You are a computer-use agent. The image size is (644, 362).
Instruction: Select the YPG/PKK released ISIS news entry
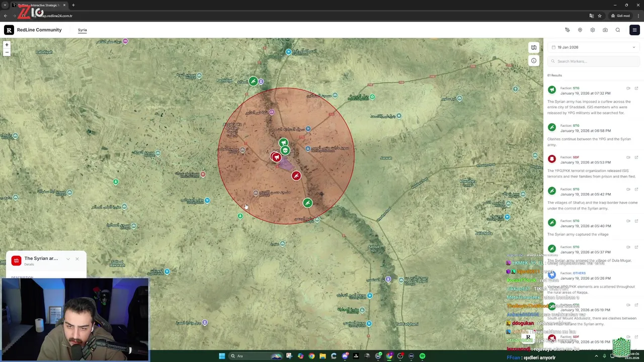[593, 167]
